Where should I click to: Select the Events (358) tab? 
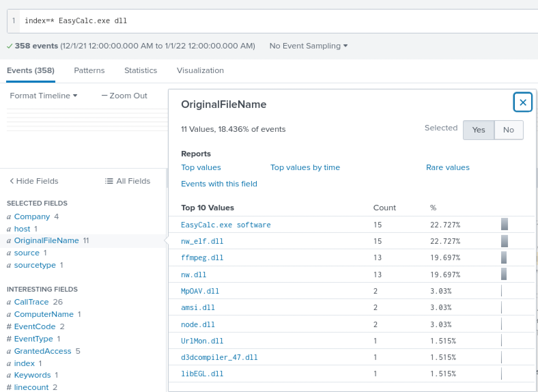tap(31, 70)
